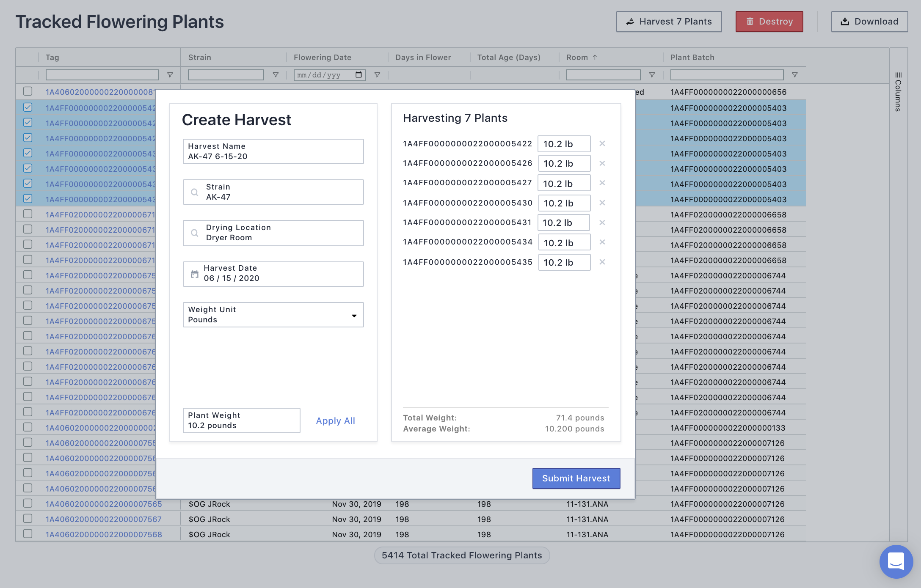Open the date picker calendar icon in filter
This screenshot has height=588, width=921.
pyautogui.click(x=358, y=75)
